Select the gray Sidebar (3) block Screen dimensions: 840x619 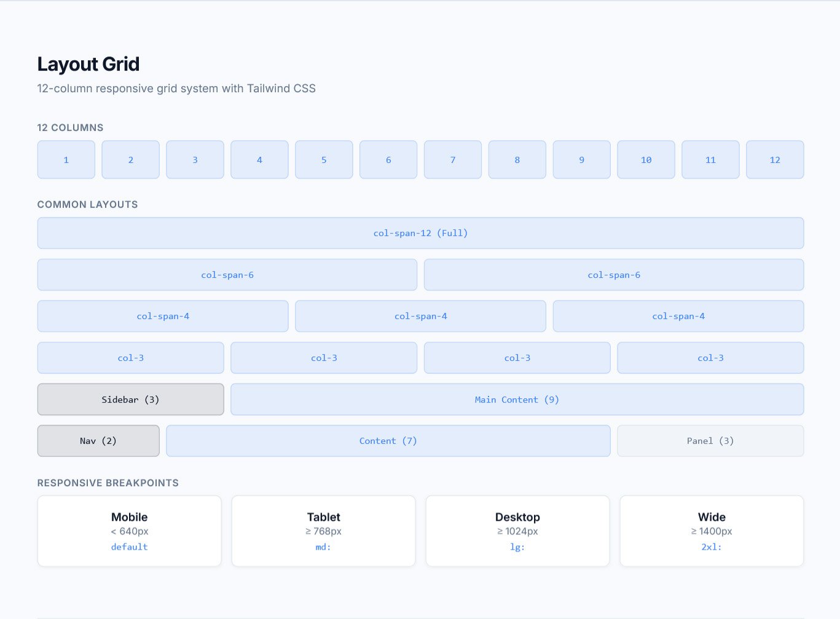[x=130, y=400]
